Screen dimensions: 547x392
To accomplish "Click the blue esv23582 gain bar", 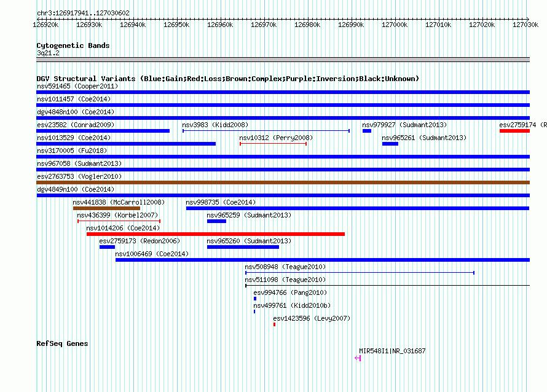I will coord(103,131).
